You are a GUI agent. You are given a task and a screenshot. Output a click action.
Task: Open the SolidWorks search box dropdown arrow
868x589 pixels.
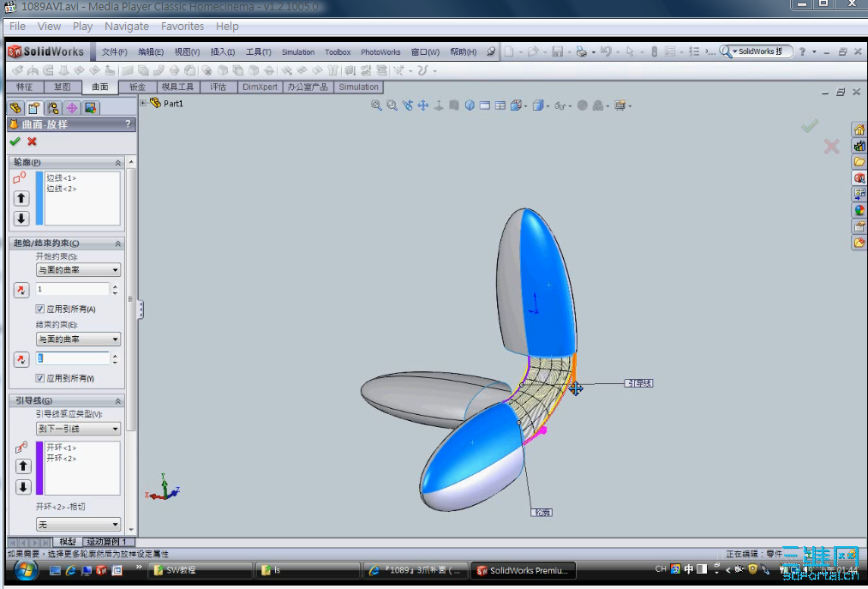click(x=734, y=51)
